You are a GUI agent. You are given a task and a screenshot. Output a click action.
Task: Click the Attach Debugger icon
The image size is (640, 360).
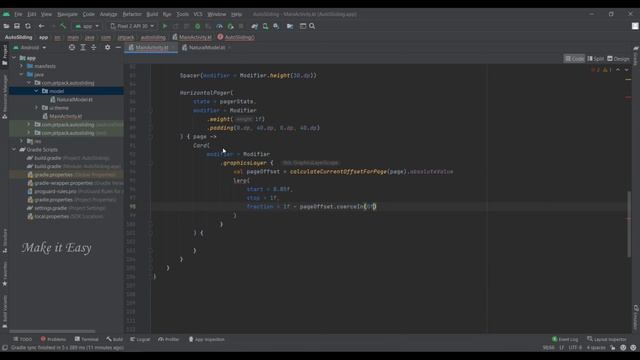pyautogui.click(x=231, y=26)
